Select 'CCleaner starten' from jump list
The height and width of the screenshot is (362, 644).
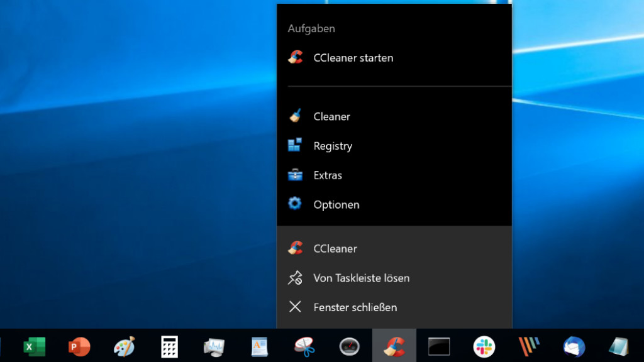(353, 58)
